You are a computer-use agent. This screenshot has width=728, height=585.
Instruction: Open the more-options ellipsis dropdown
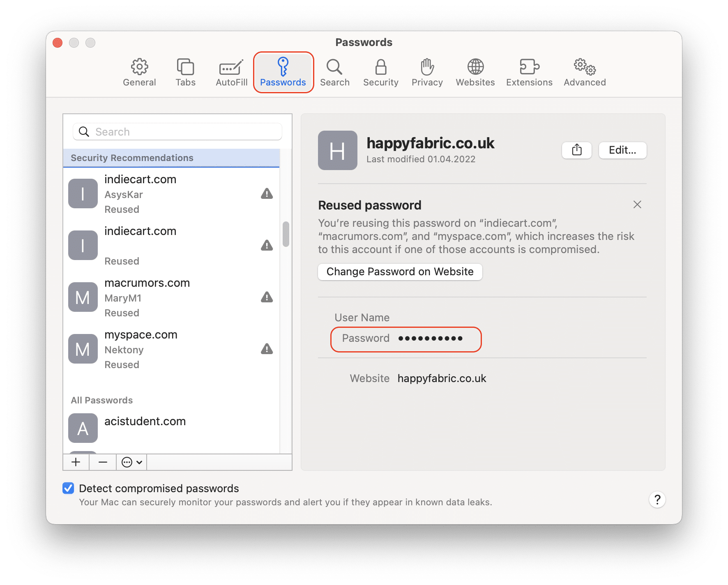point(131,462)
